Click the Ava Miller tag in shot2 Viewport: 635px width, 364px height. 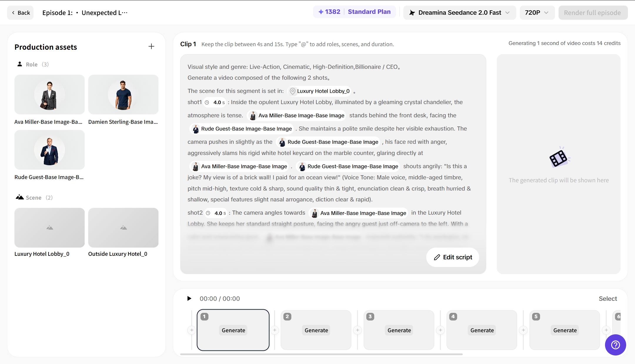(359, 213)
